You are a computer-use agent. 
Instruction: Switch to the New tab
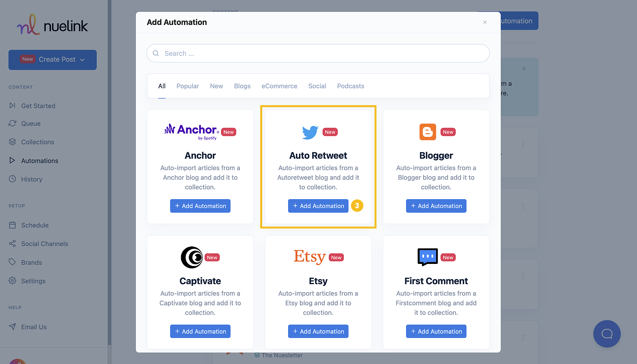click(216, 86)
